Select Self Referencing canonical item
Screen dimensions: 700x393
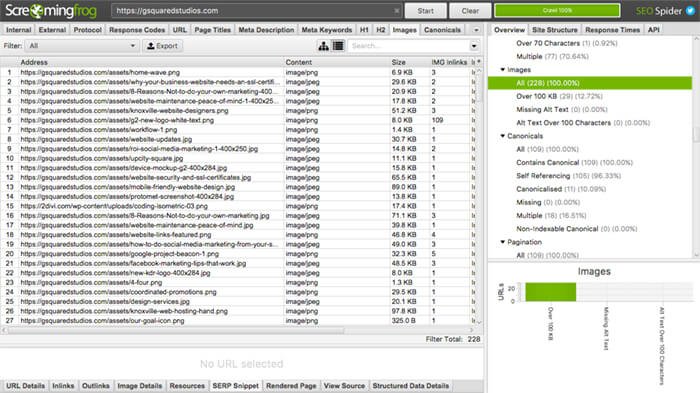point(568,176)
